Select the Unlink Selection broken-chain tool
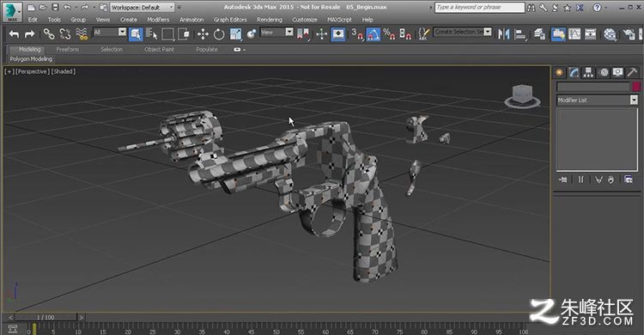Image resolution: width=644 pixels, height=335 pixels. click(65, 34)
